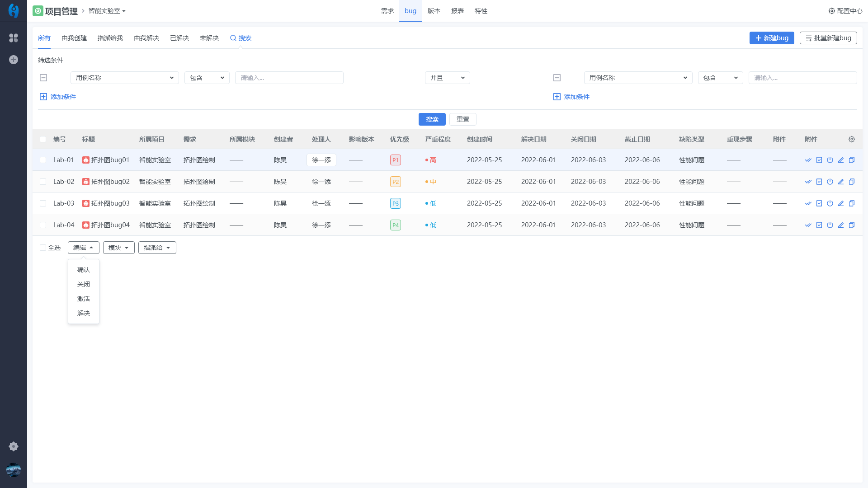Click the double-check confirm icon for Lab-01
868x488 pixels.
[x=808, y=160]
